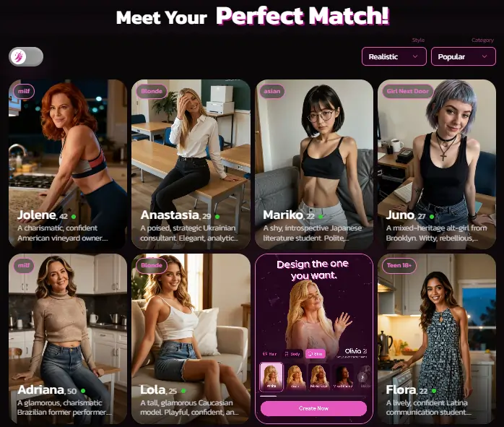Click the Blonde tag on Lola's card
504x427 pixels.
click(152, 266)
